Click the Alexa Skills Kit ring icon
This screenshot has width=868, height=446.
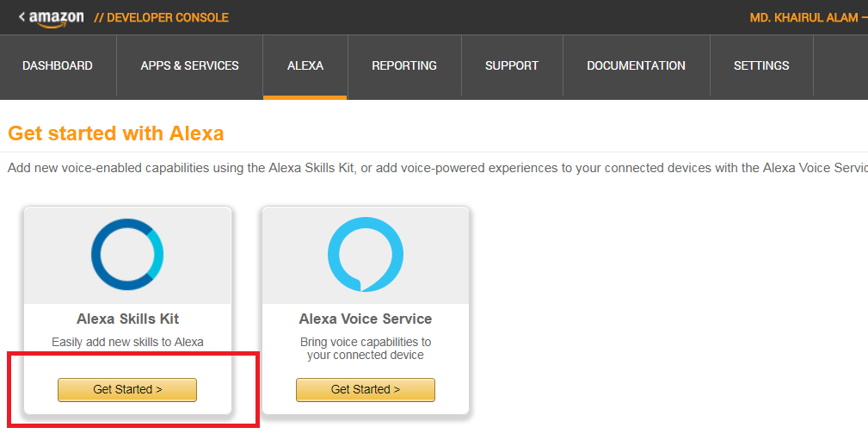127,254
